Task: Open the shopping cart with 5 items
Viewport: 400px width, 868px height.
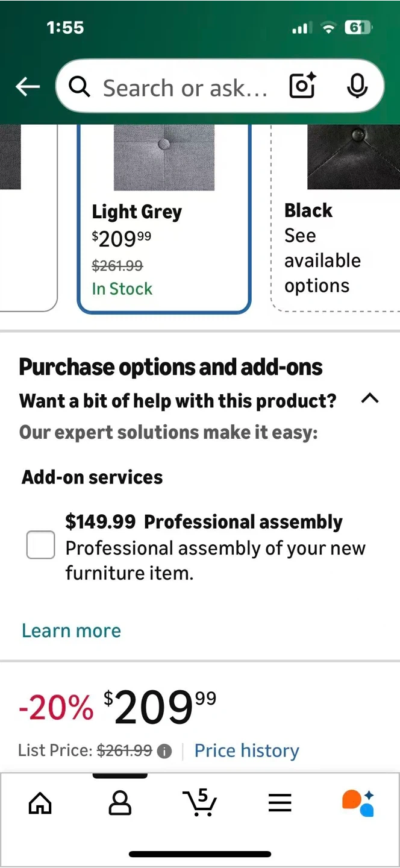Action: coord(199,802)
